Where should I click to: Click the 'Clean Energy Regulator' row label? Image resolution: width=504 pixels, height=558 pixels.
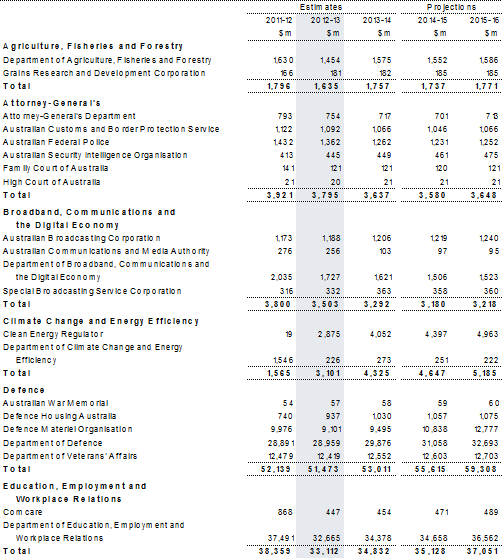pyautogui.click(x=53, y=334)
